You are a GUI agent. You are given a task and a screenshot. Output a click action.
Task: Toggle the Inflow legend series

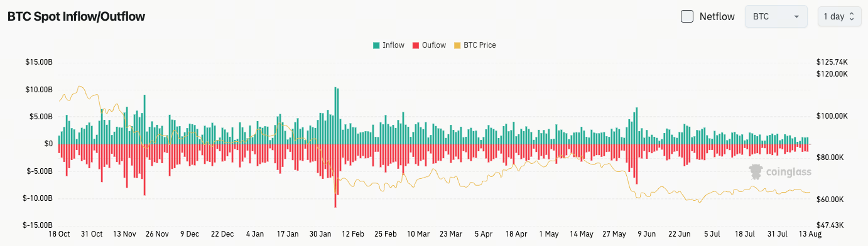[388, 45]
